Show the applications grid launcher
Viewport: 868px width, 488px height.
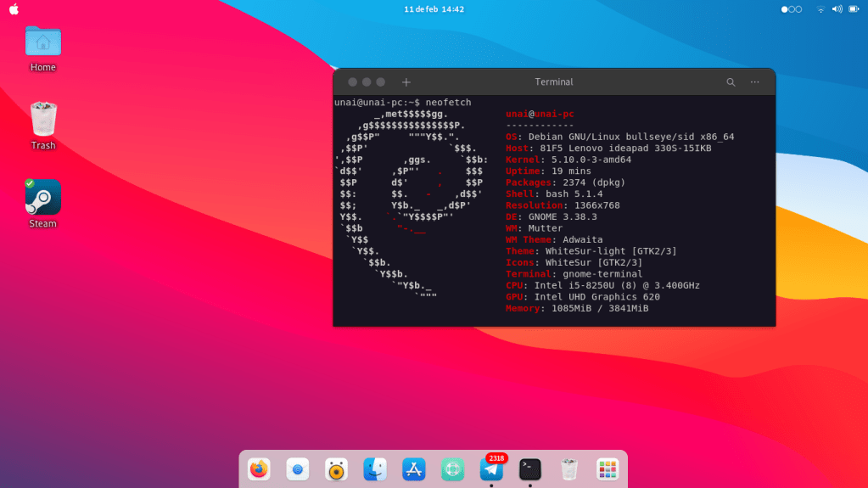[x=608, y=468]
